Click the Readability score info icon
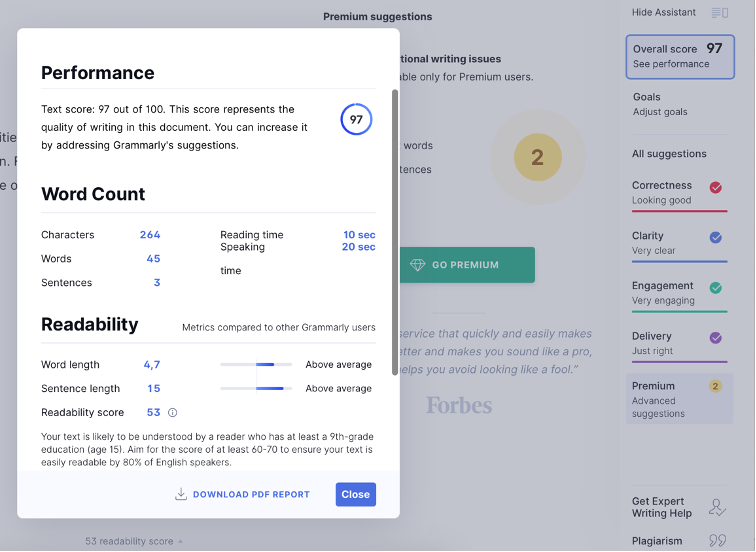 click(x=173, y=413)
